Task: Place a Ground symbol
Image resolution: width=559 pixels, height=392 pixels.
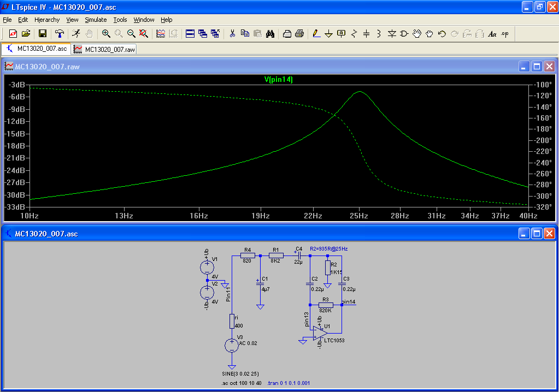Action: pyautogui.click(x=328, y=34)
